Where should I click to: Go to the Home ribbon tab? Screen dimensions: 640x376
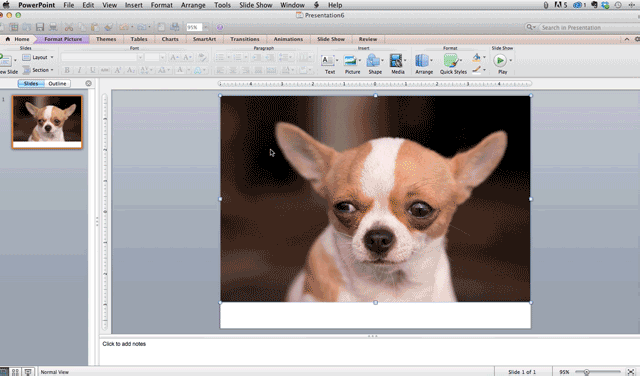18,39
